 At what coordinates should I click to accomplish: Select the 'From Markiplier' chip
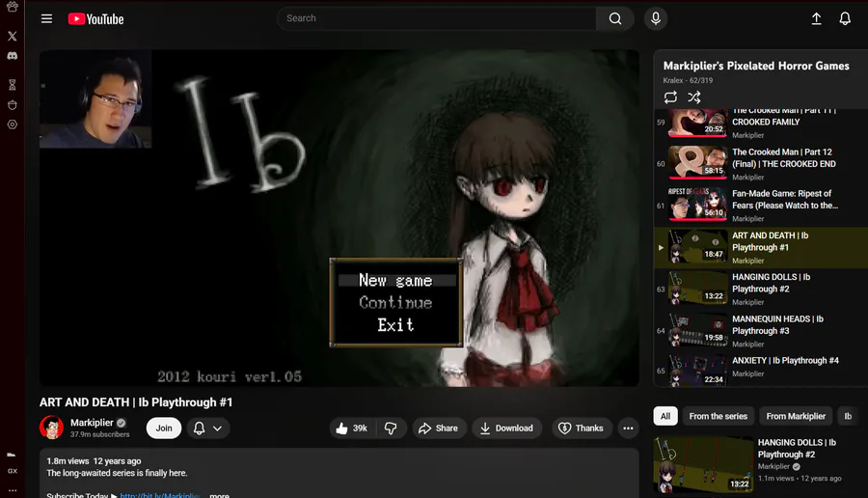click(x=796, y=416)
